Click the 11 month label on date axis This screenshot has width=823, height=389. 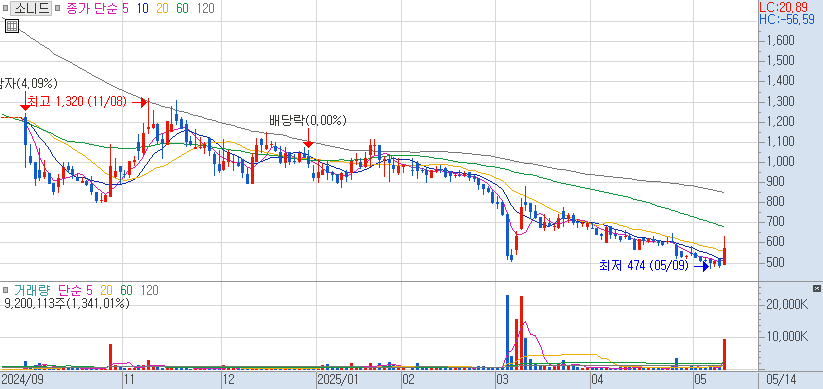pyautogui.click(x=129, y=379)
